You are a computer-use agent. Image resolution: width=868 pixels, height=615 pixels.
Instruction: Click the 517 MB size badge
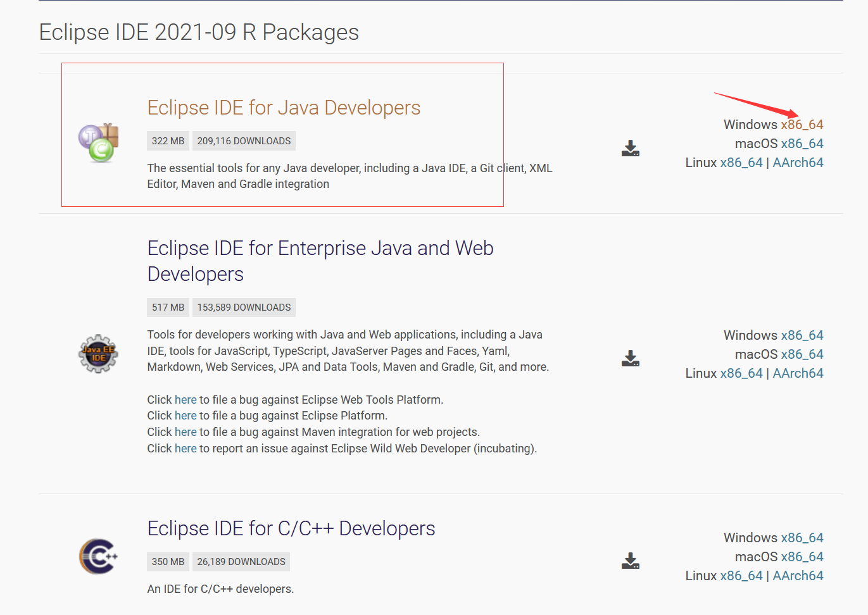pyautogui.click(x=167, y=307)
